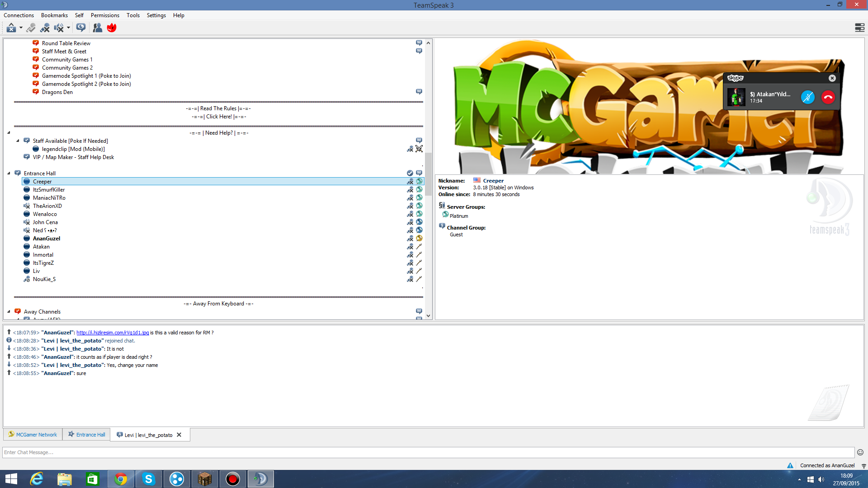Click John Cena's muted speaker icon

pos(27,222)
